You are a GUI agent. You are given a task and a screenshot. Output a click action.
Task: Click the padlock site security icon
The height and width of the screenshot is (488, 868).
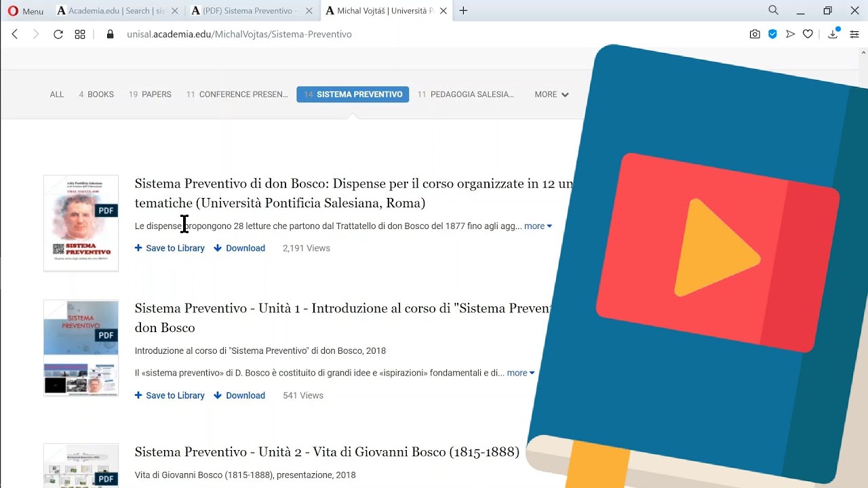click(111, 34)
